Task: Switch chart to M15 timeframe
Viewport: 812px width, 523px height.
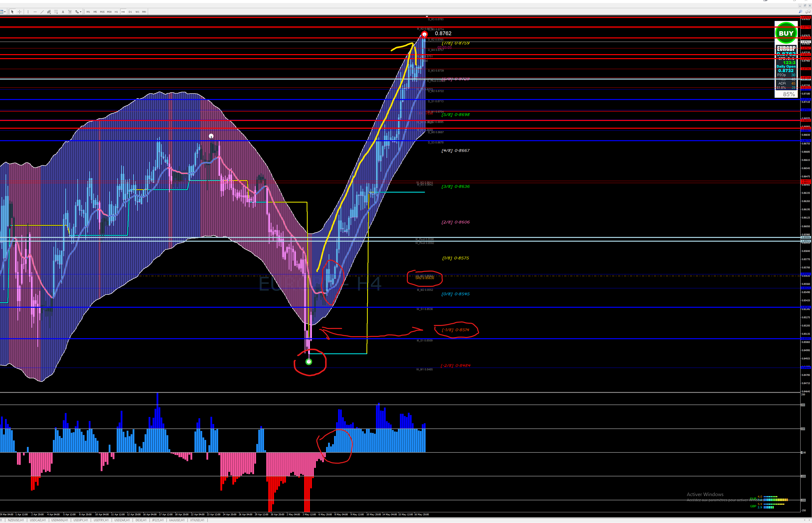Action: 102,12
